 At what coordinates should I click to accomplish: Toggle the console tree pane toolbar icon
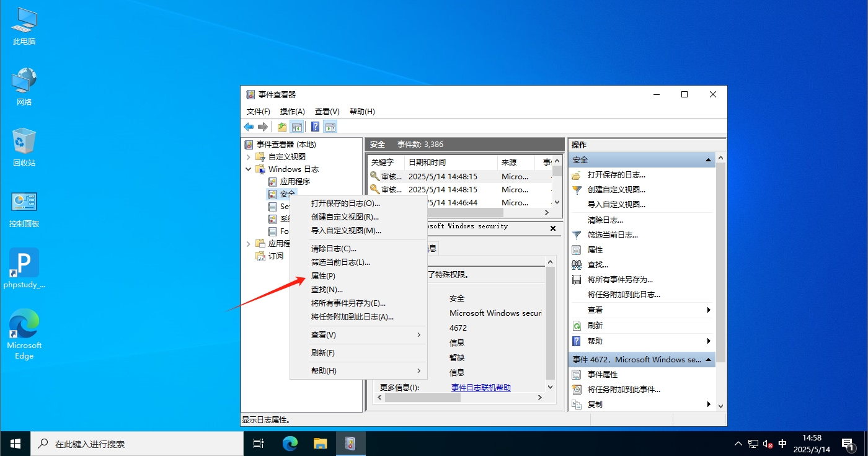(x=297, y=127)
